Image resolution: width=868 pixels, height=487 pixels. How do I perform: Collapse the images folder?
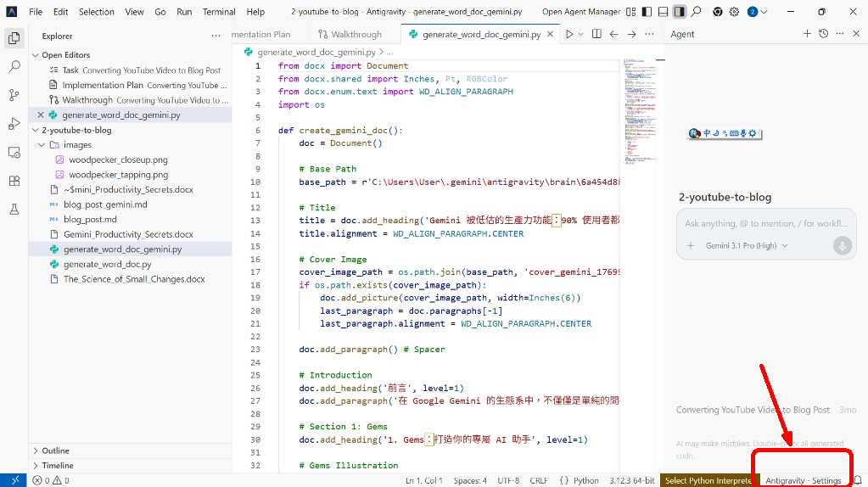pos(42,145)
